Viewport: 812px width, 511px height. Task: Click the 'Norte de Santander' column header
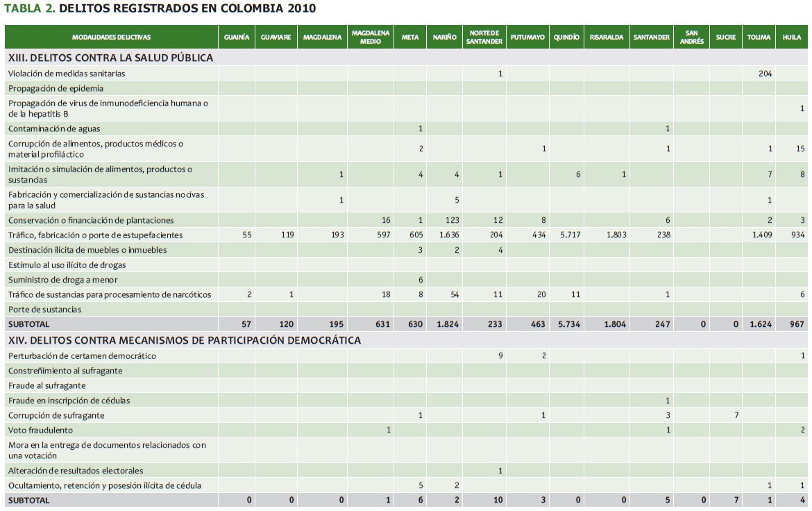pos(485,37)
